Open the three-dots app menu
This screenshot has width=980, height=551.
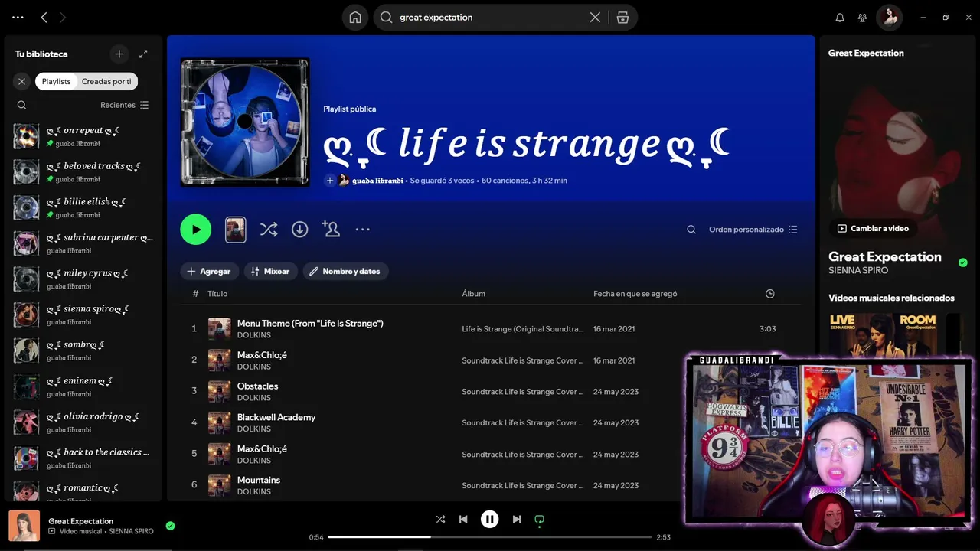point(18,17)
